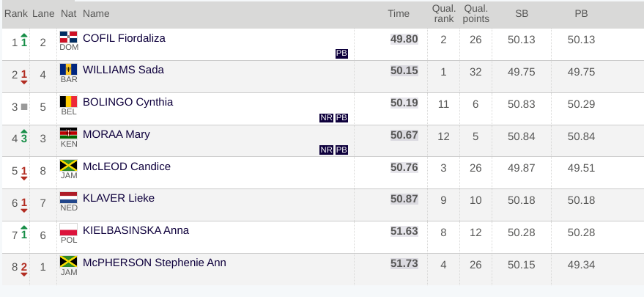Click the Jamaica flag next to McPHERSON Stephenie Ann
The width and height of the screenshot is (644, 297).
pyautogui.click(x=69, y=262)
